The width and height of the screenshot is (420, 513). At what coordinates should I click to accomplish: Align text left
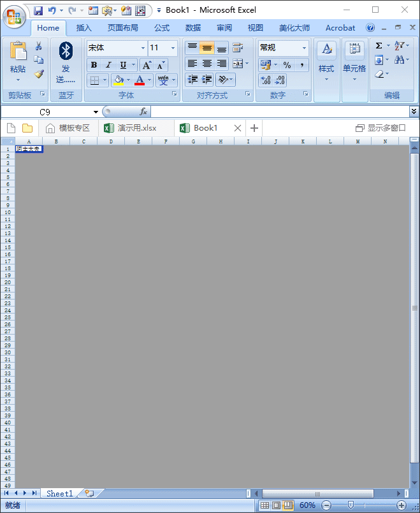pos(192,64)
